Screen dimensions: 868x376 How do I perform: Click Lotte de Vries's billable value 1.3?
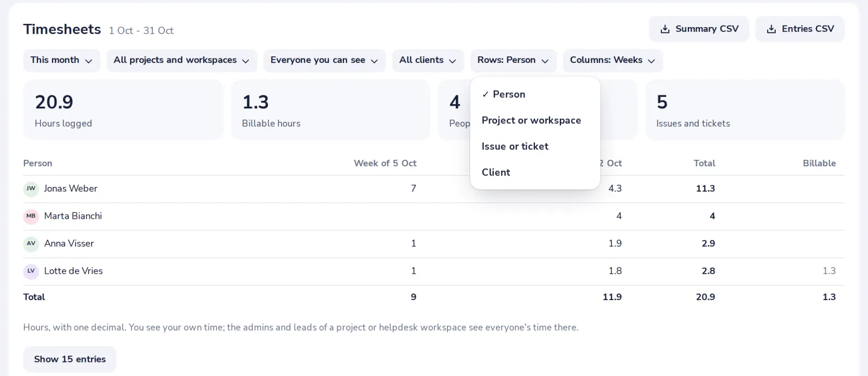(829, 271)
